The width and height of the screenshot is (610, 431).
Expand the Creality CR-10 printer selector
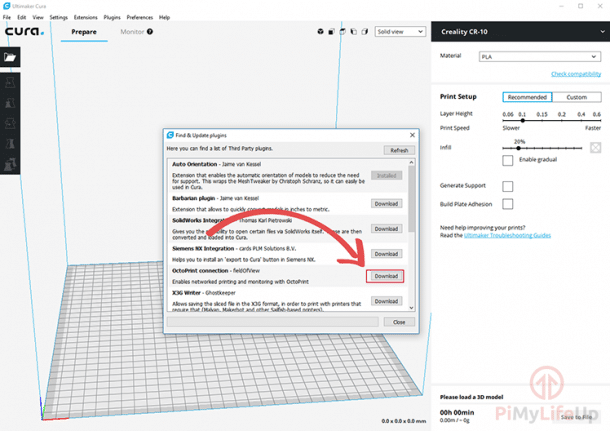coord(518,32)
